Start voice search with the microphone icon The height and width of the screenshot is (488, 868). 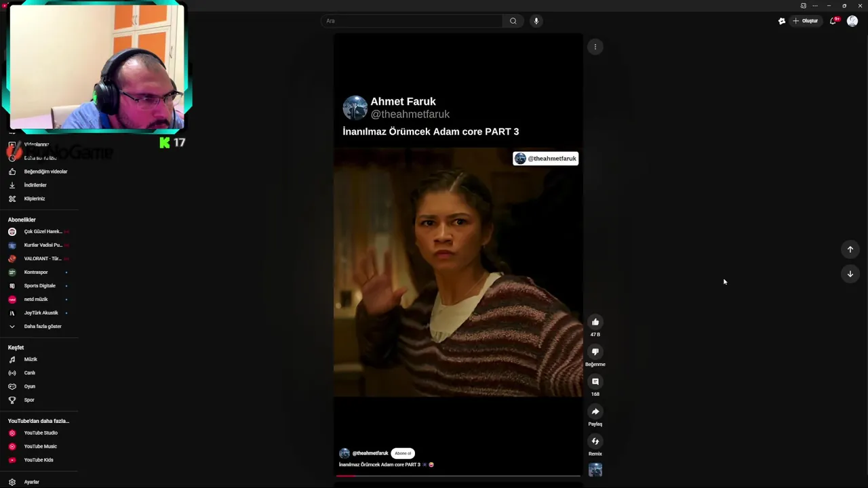(x=536, y=21)
